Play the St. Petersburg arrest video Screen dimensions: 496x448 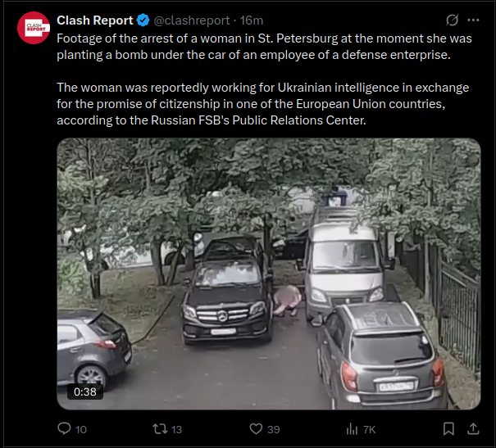coord(269,274)
